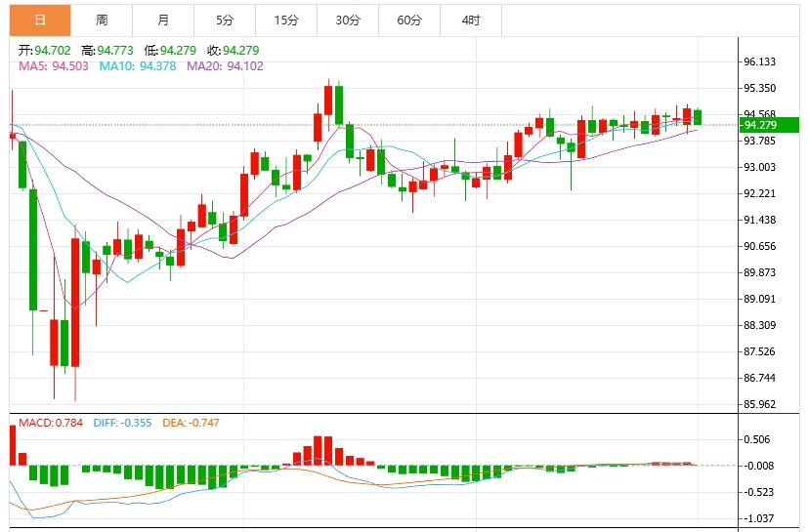Viewport: 809px width, 532px height.
Task: Click the -0.008 MACD axis label
Action: [758, 466]
